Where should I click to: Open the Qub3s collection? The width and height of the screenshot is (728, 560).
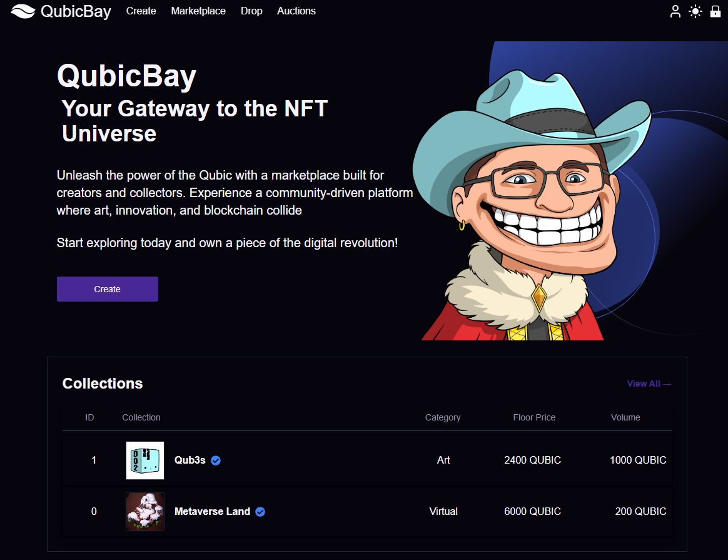click(190, 460)
